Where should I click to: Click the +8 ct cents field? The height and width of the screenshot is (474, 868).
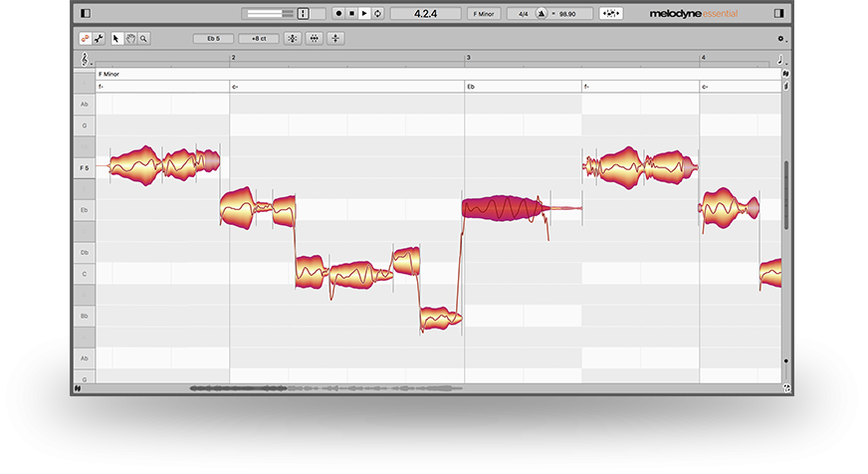[x=259, y=38]
